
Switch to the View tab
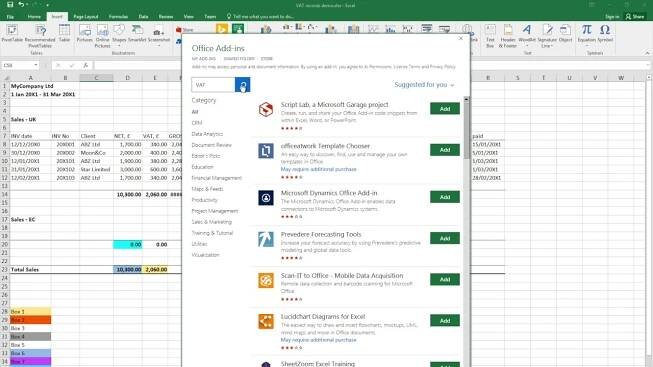189,17
